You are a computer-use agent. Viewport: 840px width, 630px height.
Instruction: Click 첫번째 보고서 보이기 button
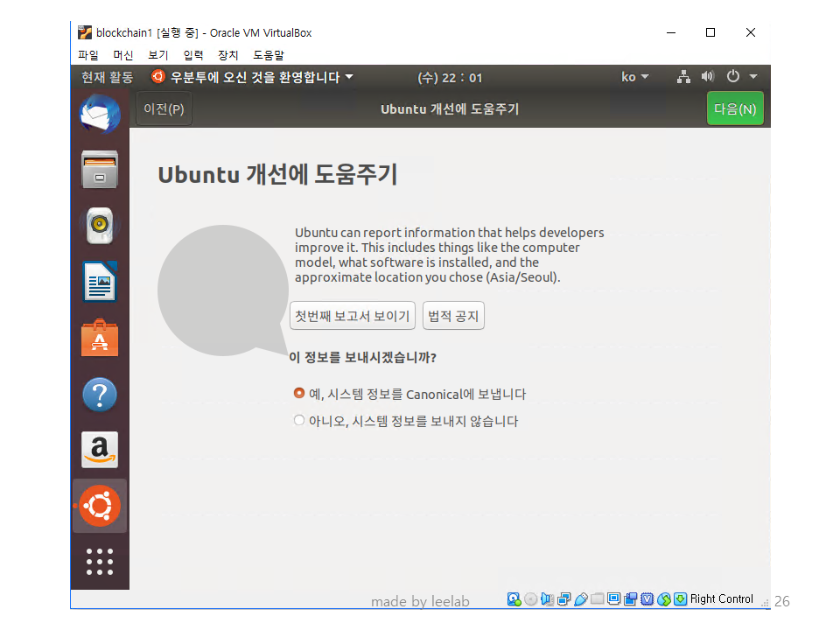pyautogui.click(x=353, y=316)
